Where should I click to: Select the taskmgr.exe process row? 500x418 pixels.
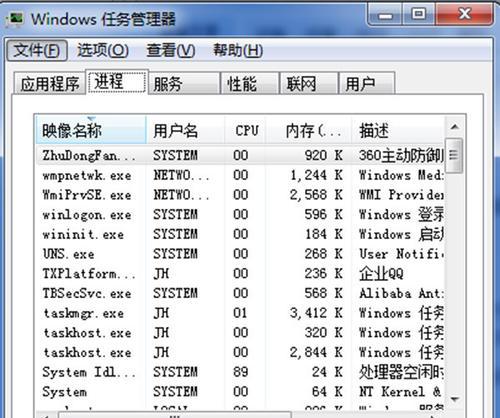pos(240,313)
